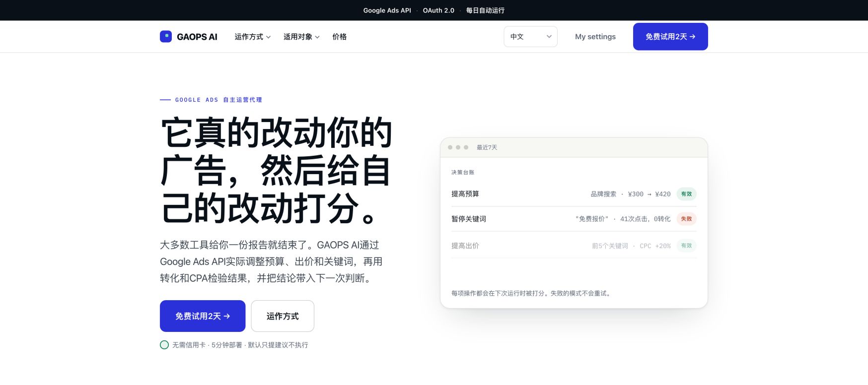Click the 有效 badge in 提高出价 row
The image size is (868, 385).
[x=687, y=246]
